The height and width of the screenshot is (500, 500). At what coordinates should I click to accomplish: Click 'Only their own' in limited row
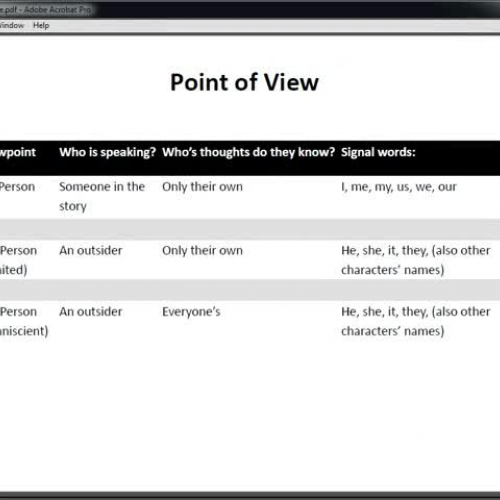pos(203,251)
